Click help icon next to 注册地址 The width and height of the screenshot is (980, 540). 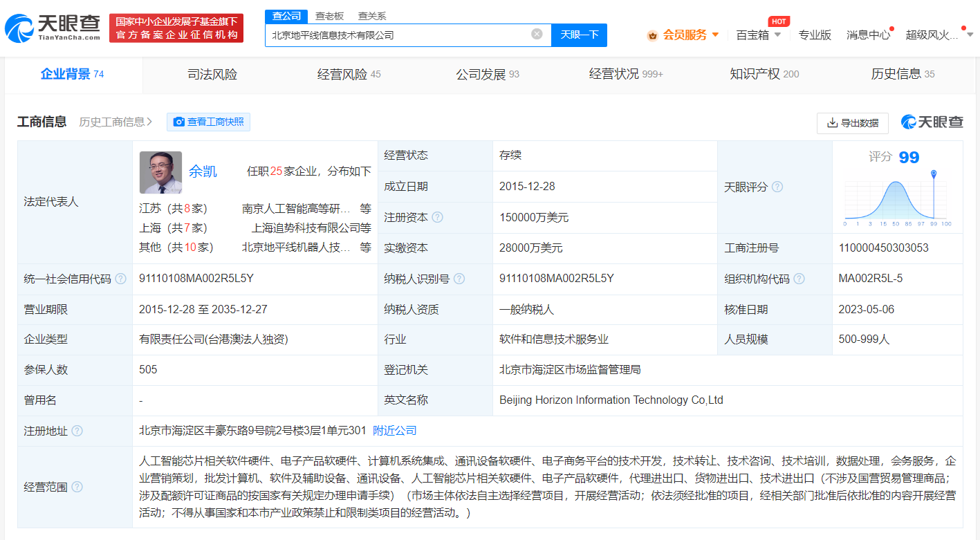tap(77, 431)
